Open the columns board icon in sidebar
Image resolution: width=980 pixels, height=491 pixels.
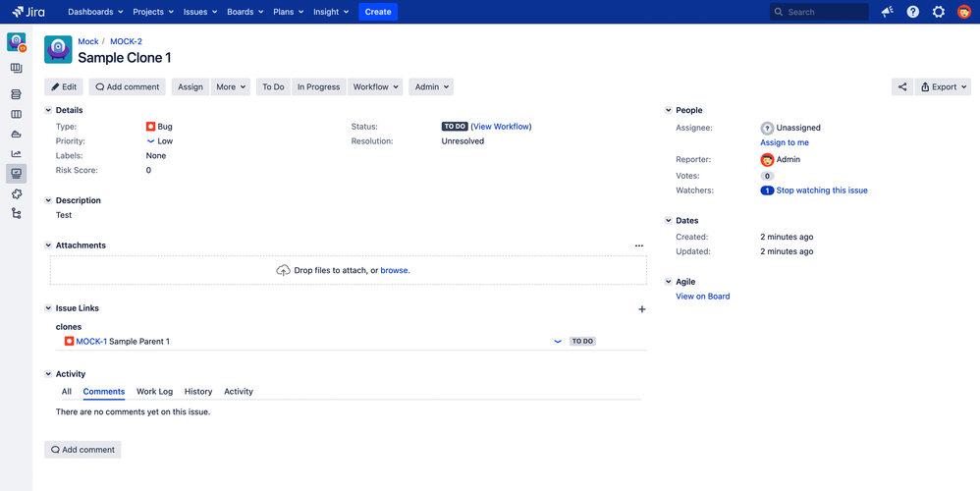point(17,114)
